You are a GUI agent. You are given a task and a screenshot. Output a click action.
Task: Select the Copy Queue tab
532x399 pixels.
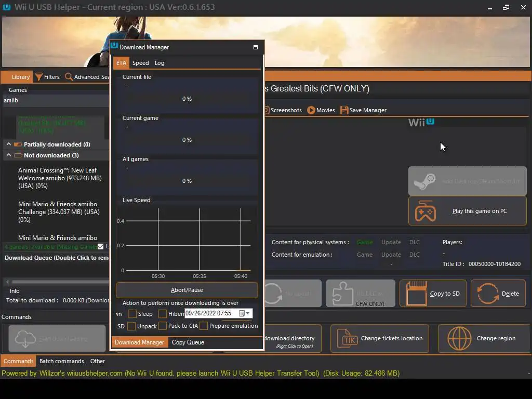pyautogui.click(x=188, y=342)
